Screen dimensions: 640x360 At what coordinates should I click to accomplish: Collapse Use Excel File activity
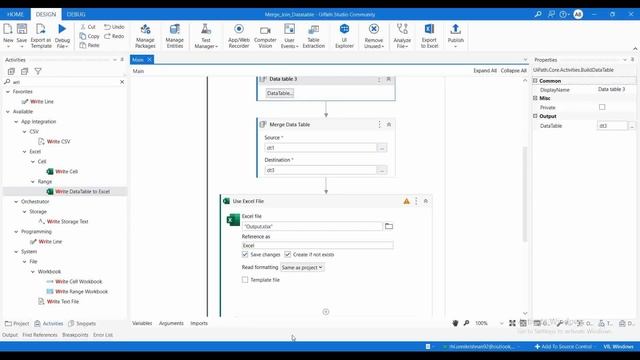point(425,201)
